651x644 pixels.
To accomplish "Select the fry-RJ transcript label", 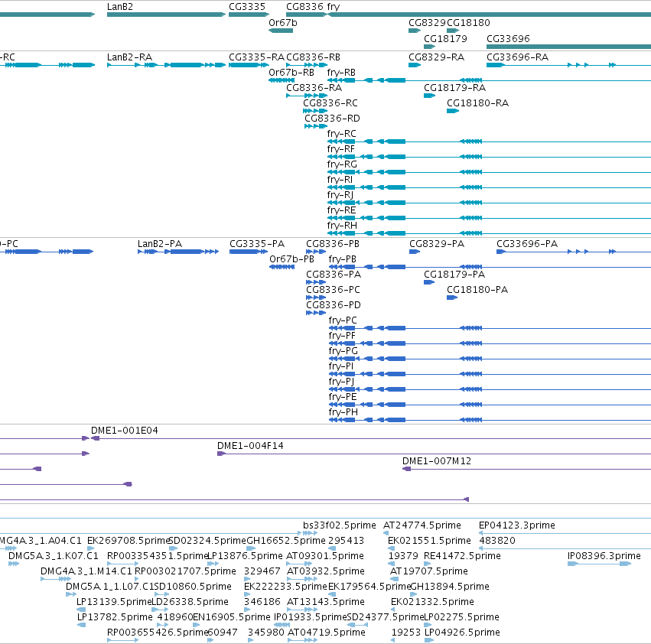I will (x=340, y=196).
